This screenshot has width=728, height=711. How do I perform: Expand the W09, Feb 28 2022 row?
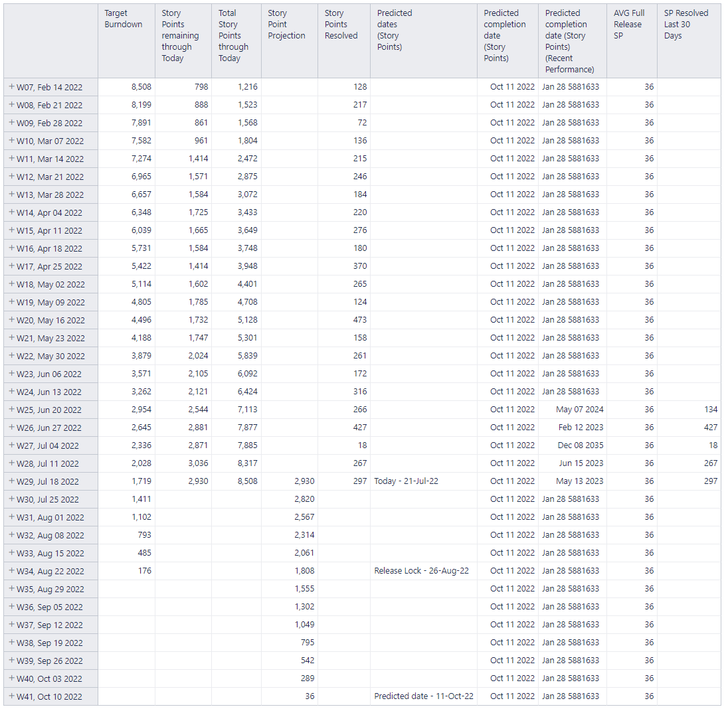(11, 123)
